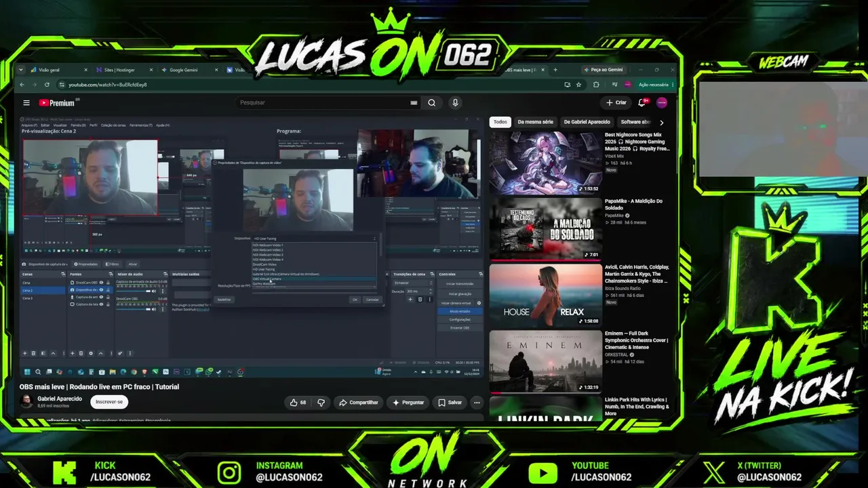Go to YouTube Premium home logo
This screenshot has width=868, height=488.
tap(58, 103)
